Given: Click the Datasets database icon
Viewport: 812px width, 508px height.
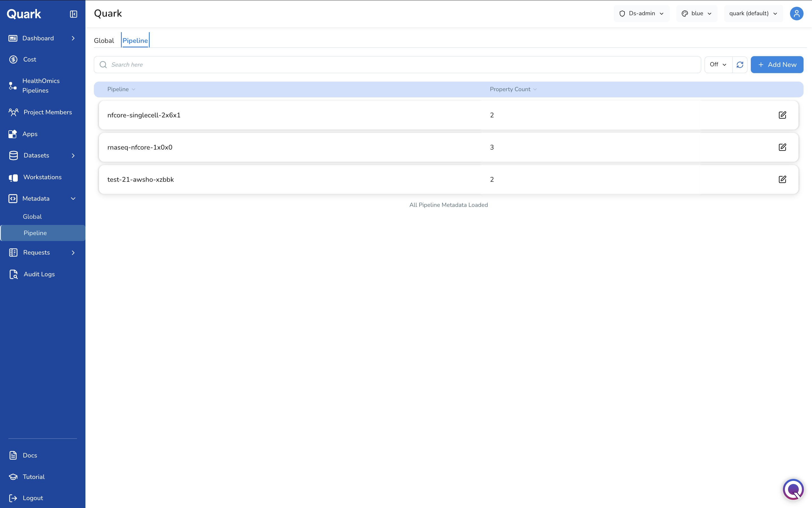Looking at the screenshot, I should coord(14,156).
